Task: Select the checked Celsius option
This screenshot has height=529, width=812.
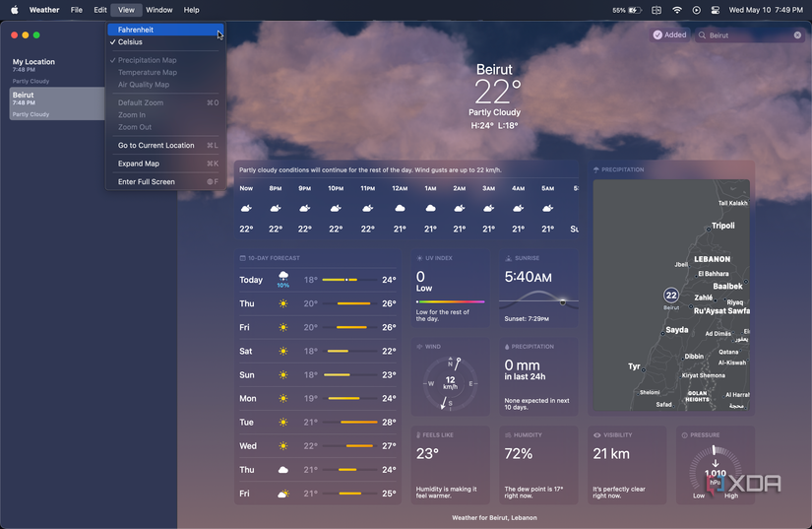Action: (165, 42)
